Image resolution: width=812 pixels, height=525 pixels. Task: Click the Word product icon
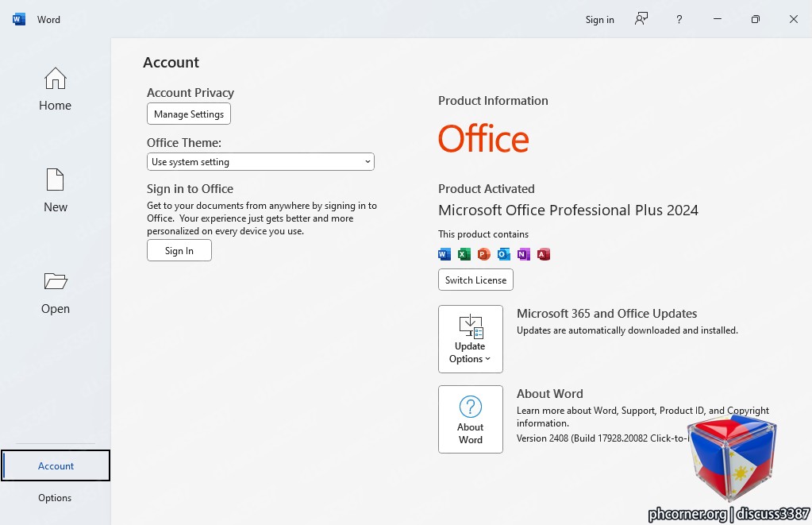click(x=444, y=254)
